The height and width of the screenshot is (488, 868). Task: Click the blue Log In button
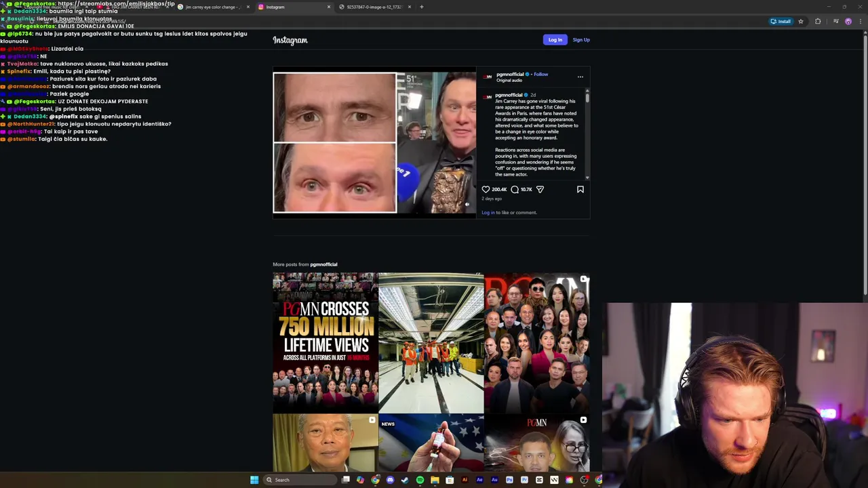pyautogui.click(x=555, y=40)
